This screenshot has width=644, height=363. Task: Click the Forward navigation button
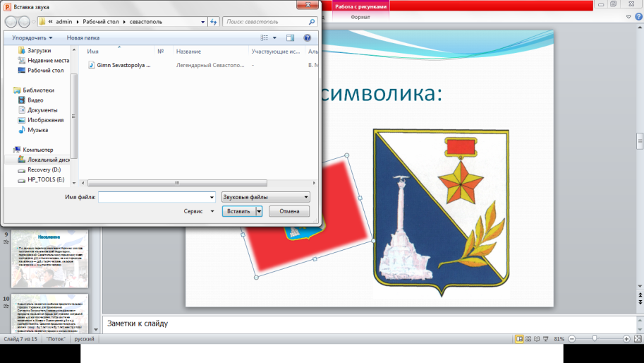tap(24, 22)
